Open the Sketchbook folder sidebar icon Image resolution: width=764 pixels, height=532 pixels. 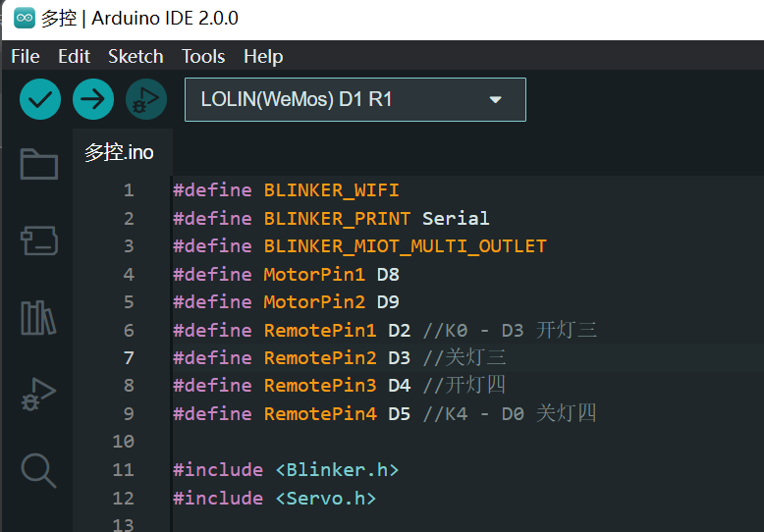39,164
